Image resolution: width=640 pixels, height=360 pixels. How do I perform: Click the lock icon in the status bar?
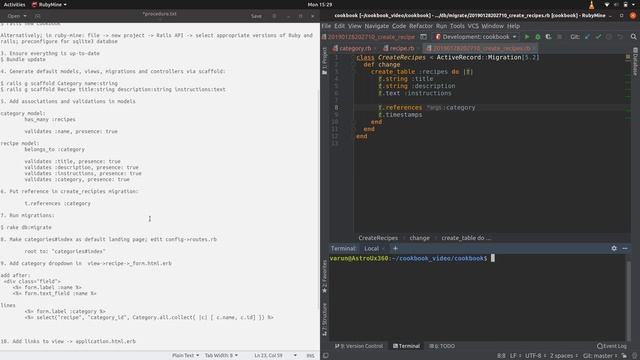tap(624, 356)
